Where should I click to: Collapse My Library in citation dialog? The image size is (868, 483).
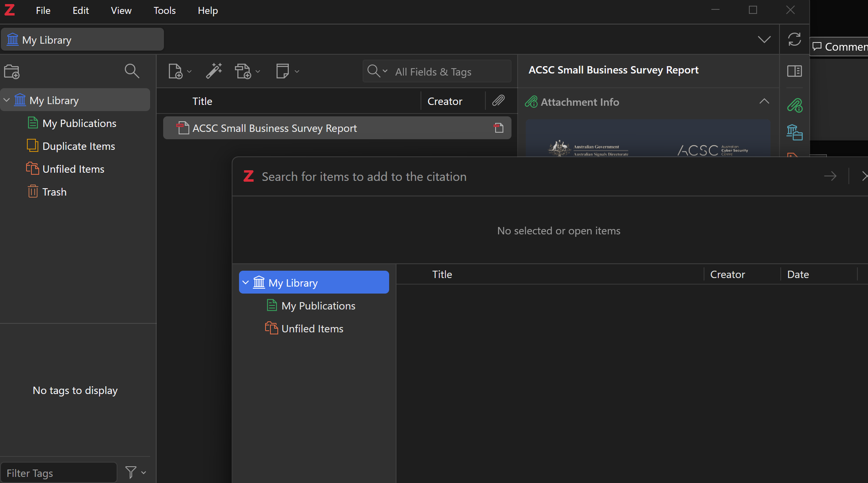pyautogui.click(x=246, y=283)
